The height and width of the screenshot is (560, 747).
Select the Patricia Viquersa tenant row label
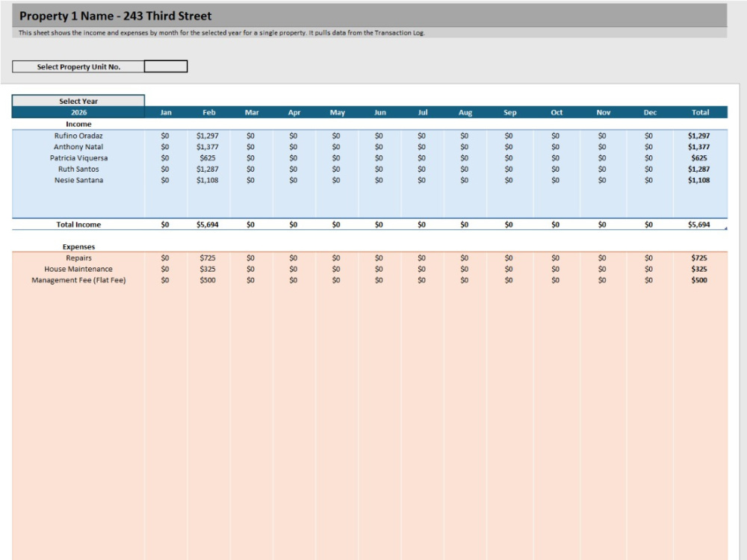click(x=78, y=158)
